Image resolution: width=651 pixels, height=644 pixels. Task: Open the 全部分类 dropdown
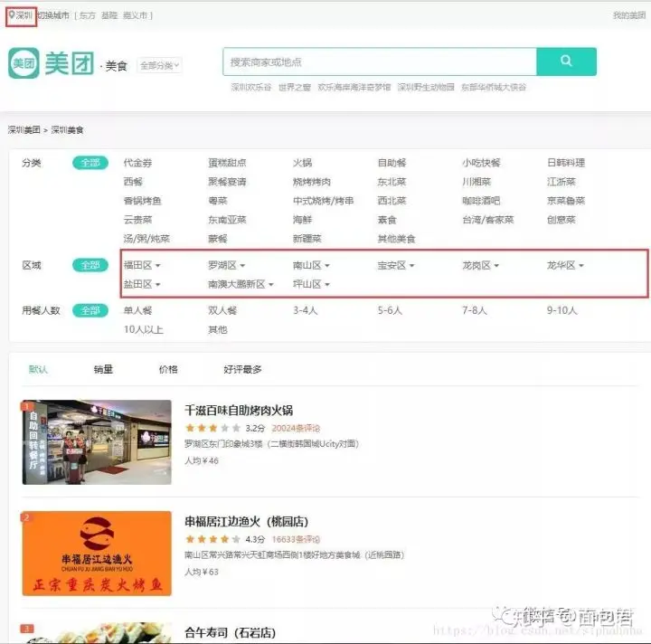[159, 65]
